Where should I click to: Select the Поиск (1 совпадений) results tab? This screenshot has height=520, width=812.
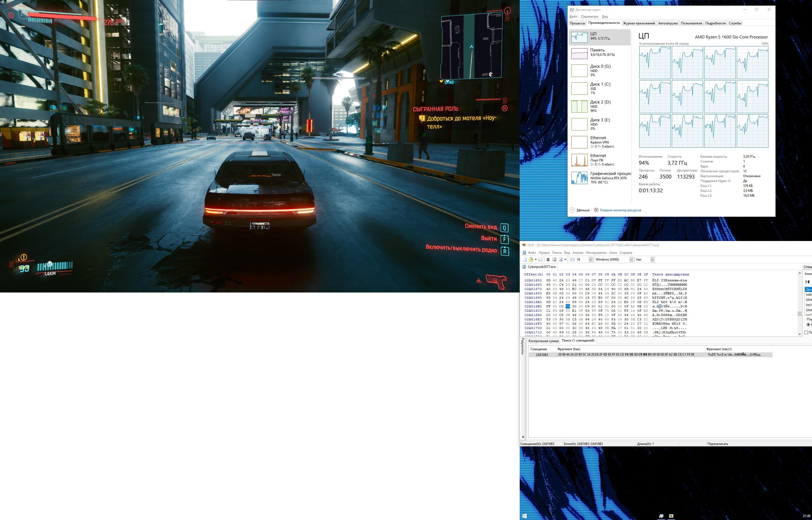tap(578, 341)
